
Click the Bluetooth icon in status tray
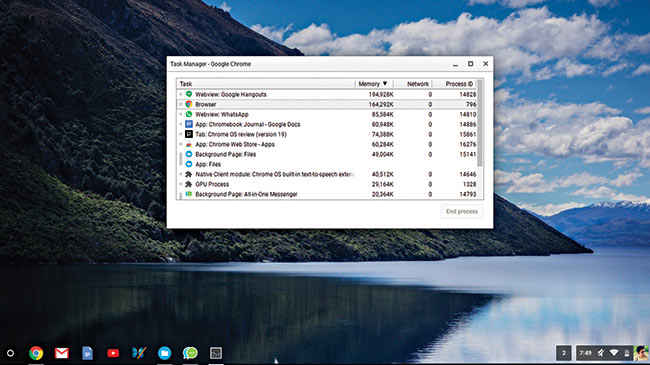[601, 353]
